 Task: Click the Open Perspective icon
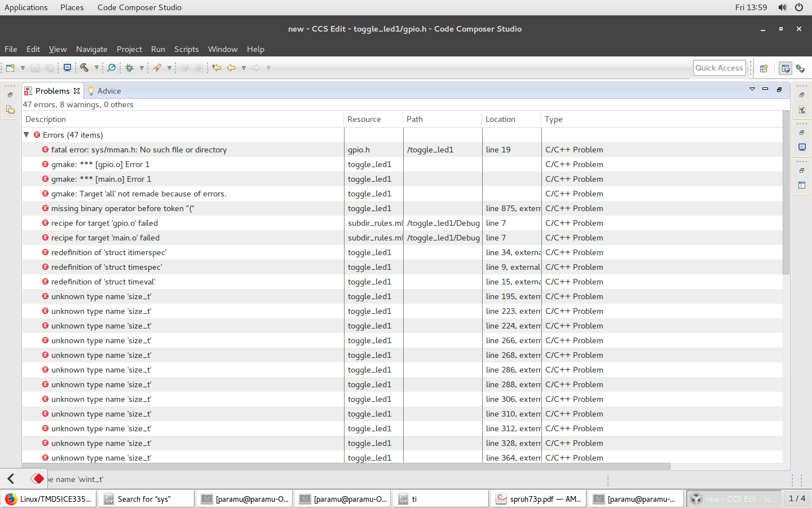pos(764,68)
